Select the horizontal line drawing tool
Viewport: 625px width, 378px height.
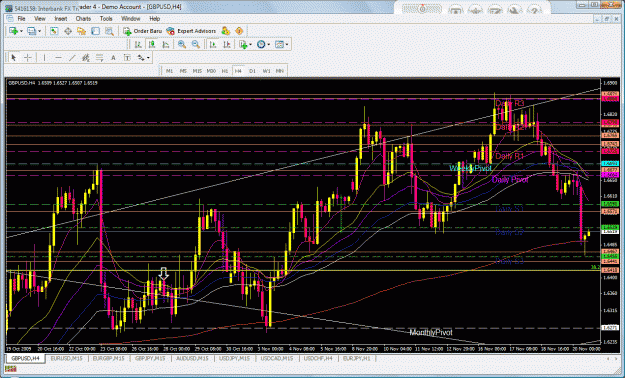pos(58,58)
